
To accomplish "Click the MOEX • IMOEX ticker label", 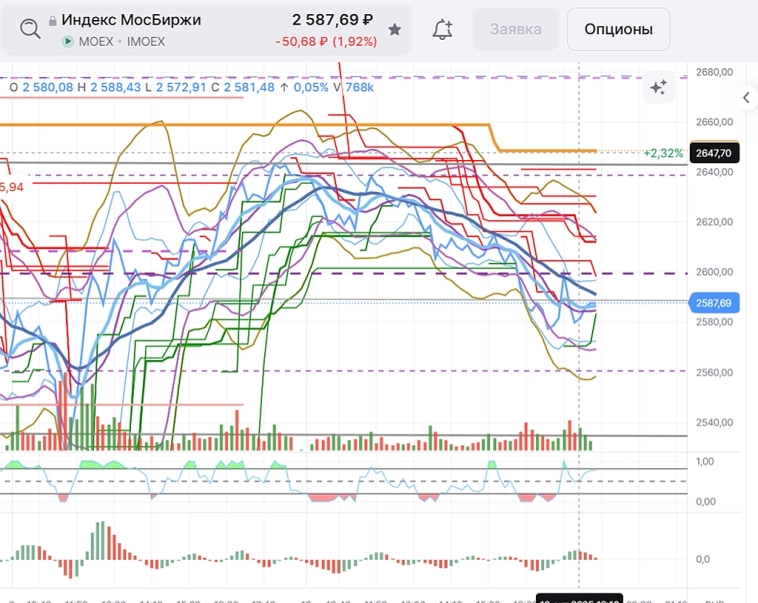I will click(121, 42).
